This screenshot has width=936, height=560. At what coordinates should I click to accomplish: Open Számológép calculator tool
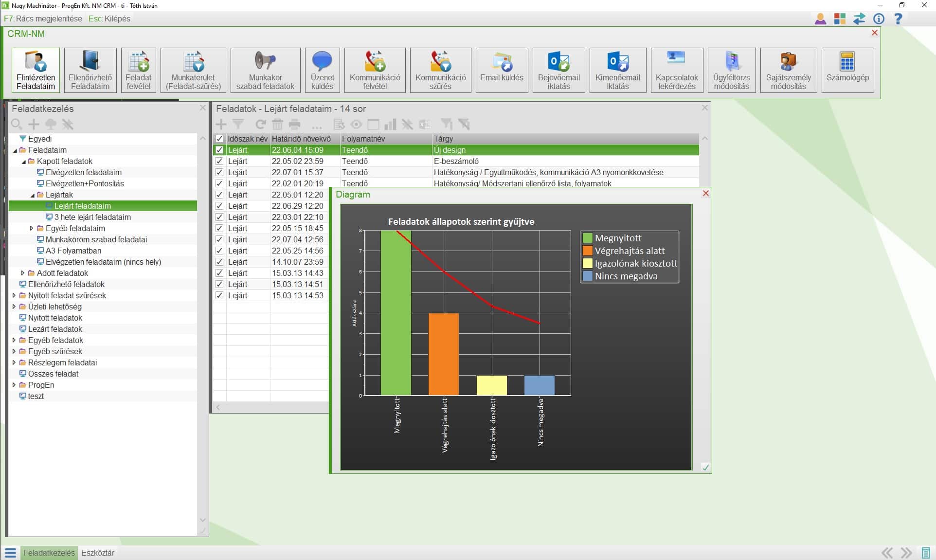pyautogui.click(x=847, y=70)
